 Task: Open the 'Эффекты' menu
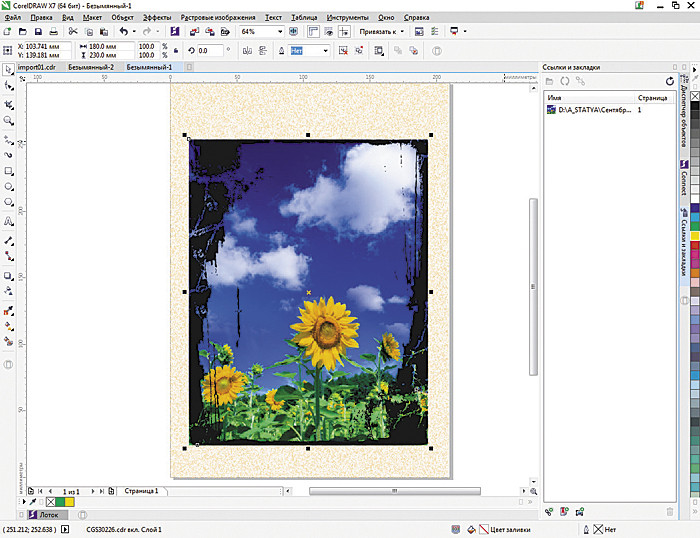click(157, 18)
